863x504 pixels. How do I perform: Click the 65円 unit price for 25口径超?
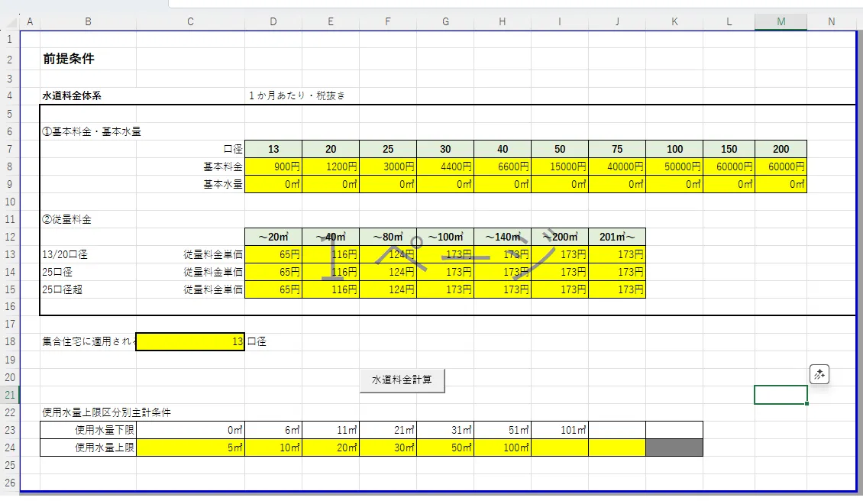[273, 289]
